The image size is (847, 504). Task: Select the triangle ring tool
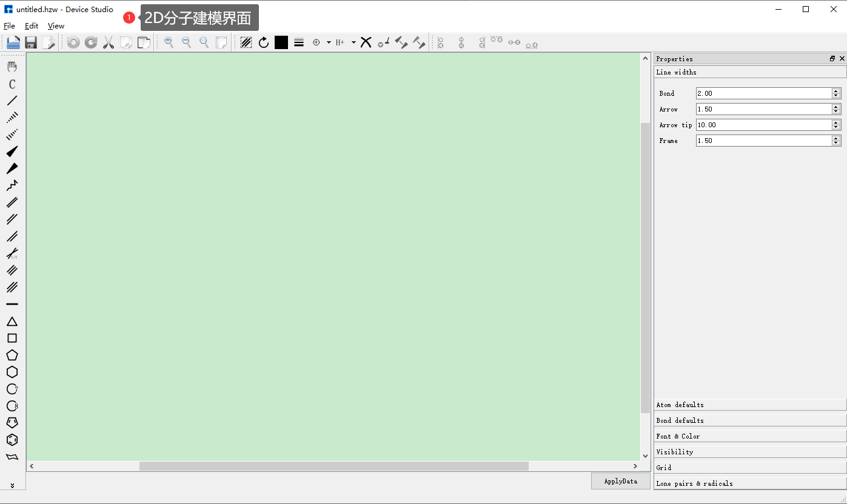pos(12,322)
